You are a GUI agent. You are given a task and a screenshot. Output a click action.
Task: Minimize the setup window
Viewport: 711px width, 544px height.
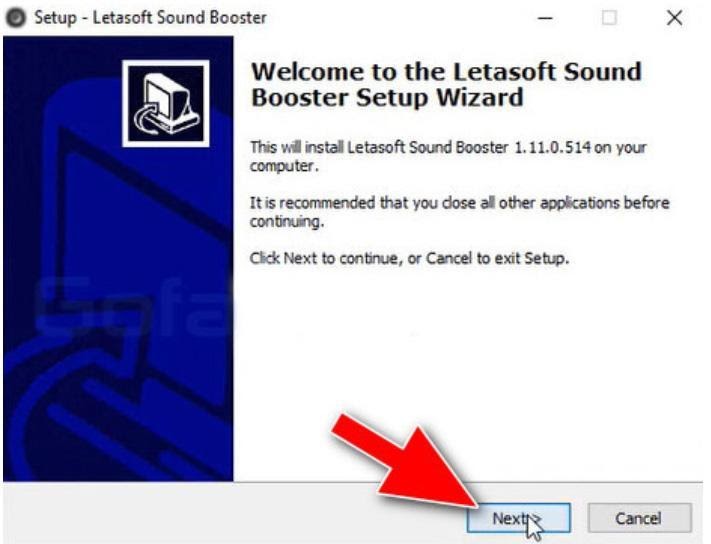click(x=545, y=18)
